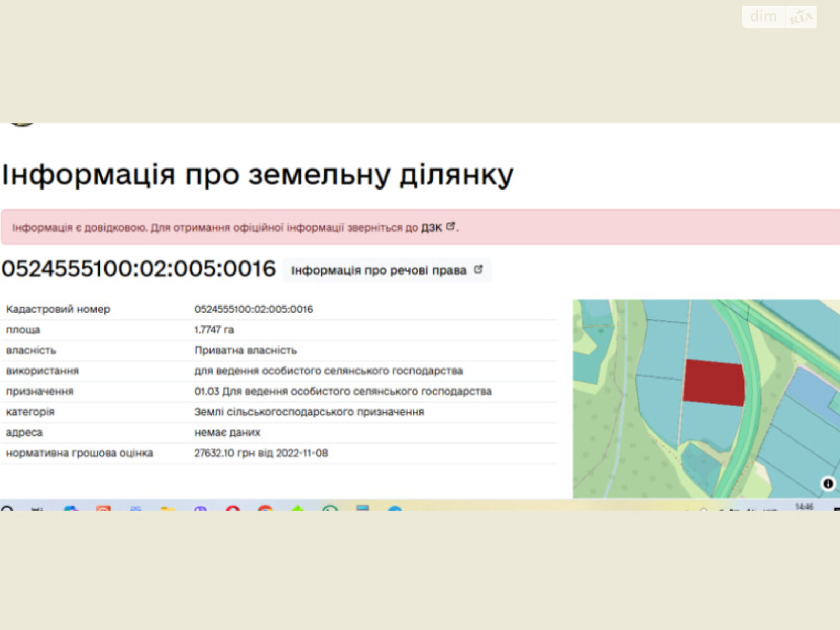Open Windows search from the taskbar

pos(8,507)
